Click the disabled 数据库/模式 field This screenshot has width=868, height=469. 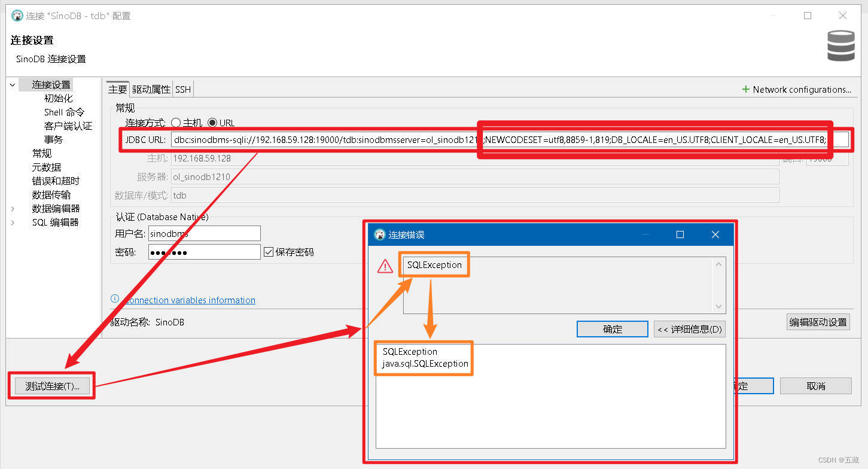[475, 195]
